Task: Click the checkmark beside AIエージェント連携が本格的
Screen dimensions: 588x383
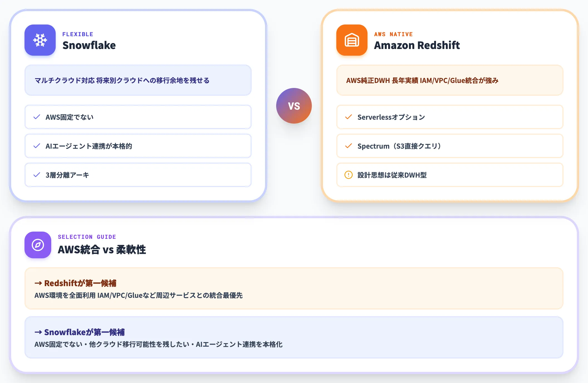Action: coord(37,146)
